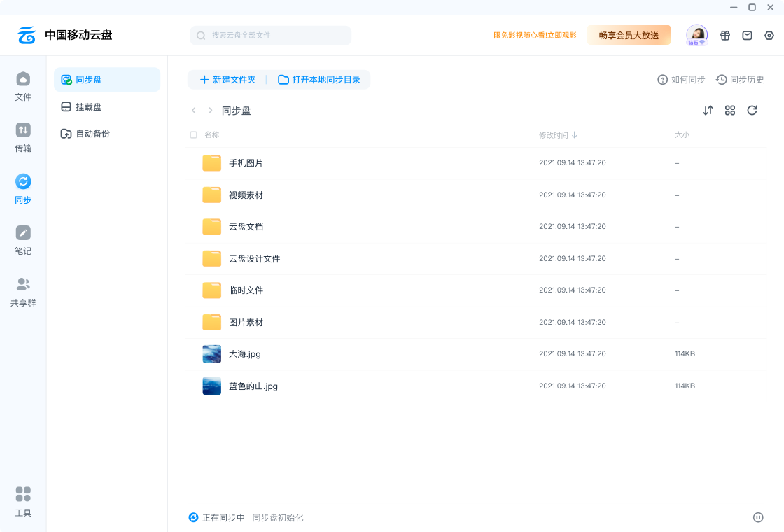Click the 新建文件夹 button
This screenshot has height=532, width=784.
click(228, 80)
